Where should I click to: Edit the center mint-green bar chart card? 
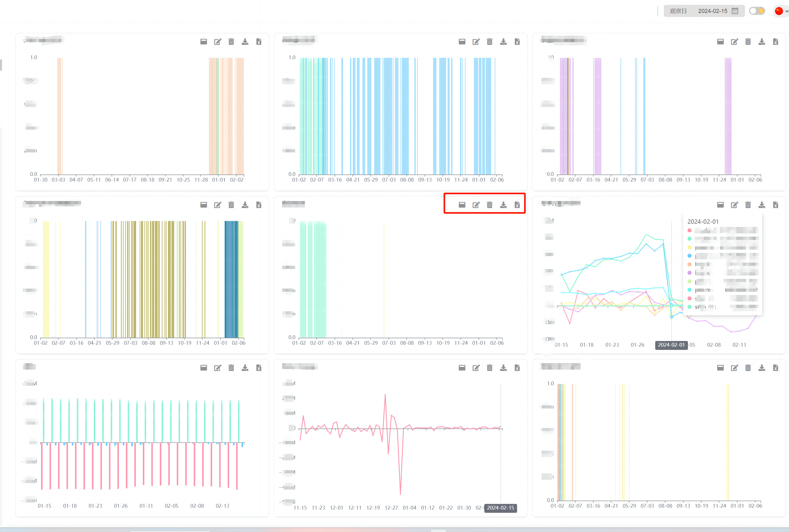tap(476, 205)
